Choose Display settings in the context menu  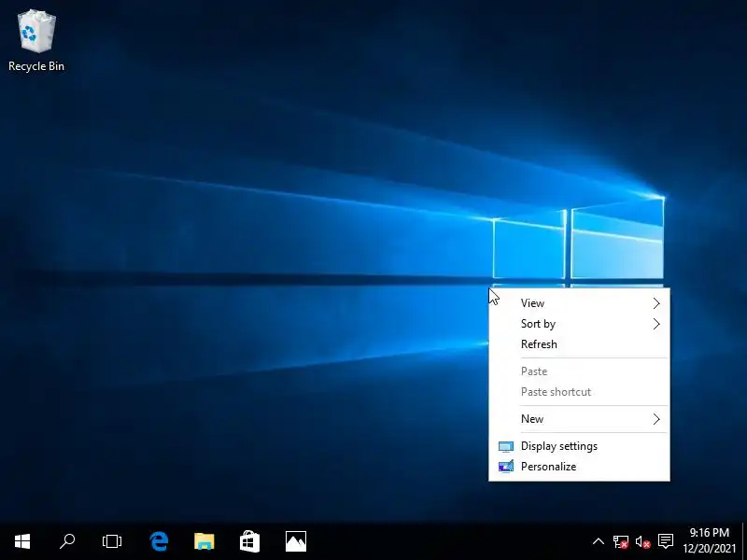579,446
